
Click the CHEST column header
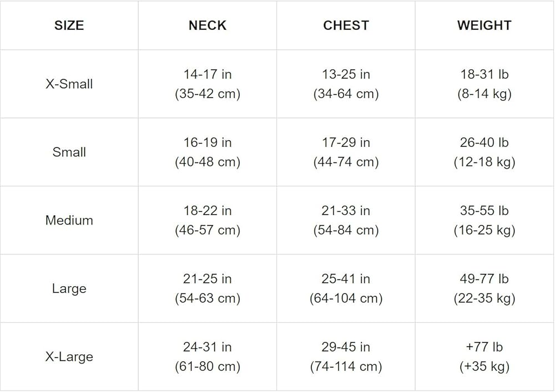346,26
